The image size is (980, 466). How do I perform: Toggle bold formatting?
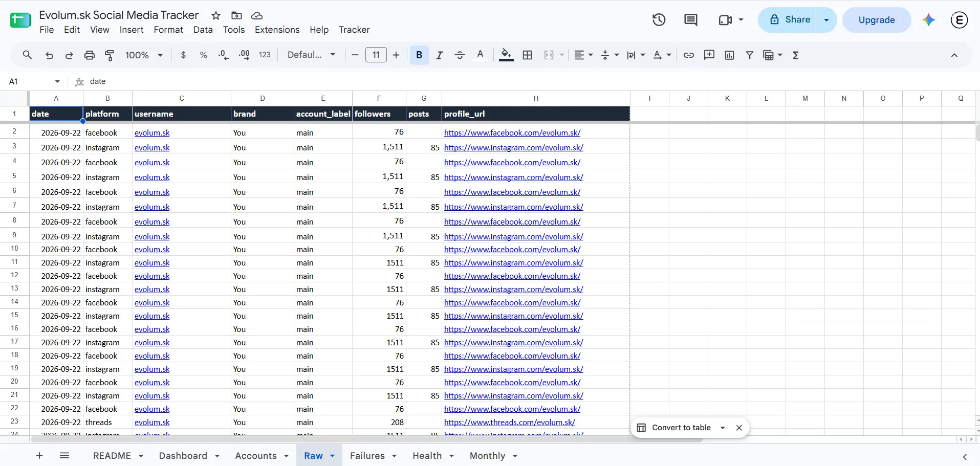click(x=419, y=55)
